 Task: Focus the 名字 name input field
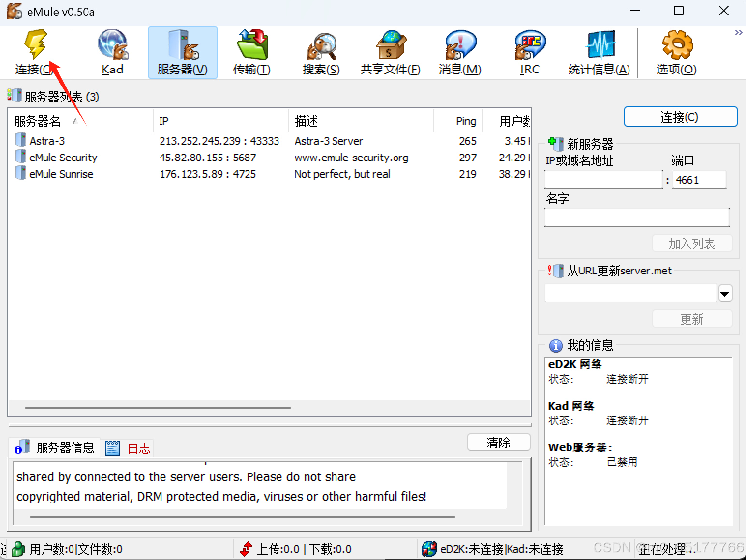(x=637, y=217)
